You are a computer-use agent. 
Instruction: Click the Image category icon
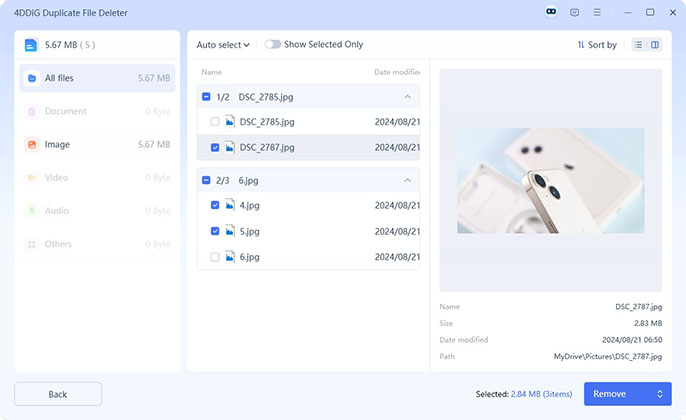click(32, 144)
